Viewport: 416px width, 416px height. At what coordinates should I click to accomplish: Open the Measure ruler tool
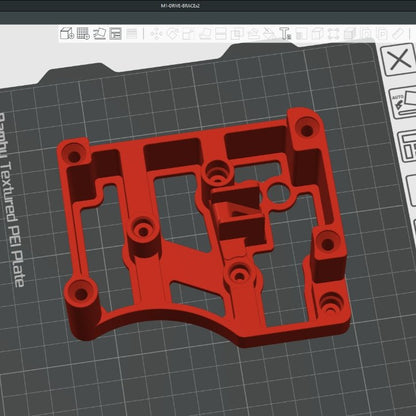pyautogui.click(x=398, y=34)
